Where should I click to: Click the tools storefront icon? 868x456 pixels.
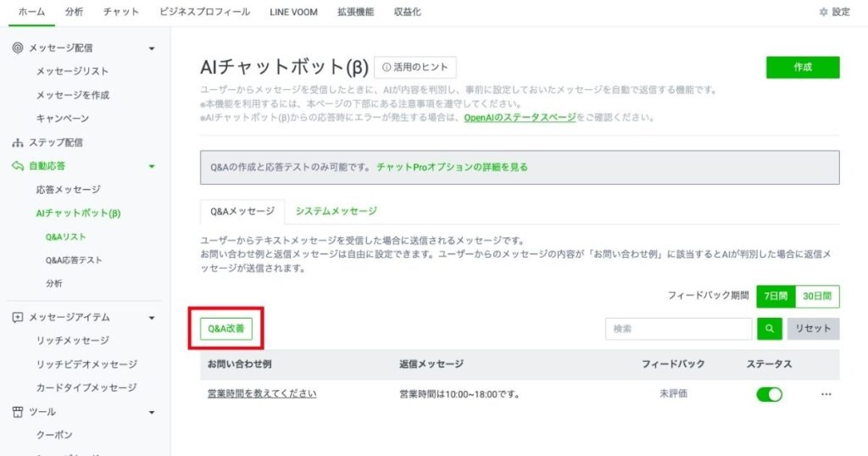pyautogui.click(x=18, y=412)
